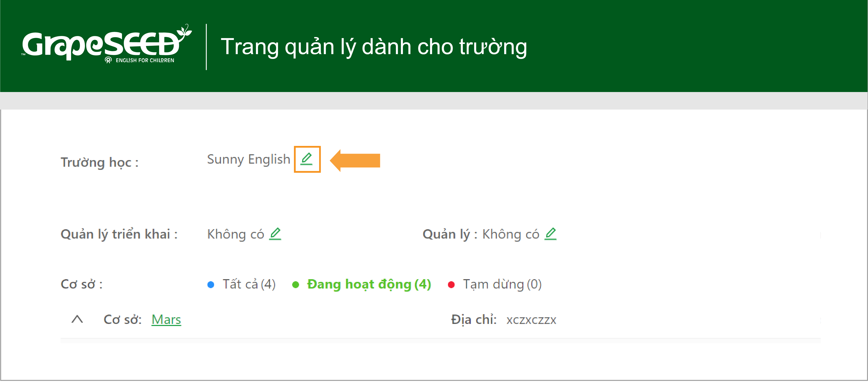Viewport: 868px width, 382px height.
Task: Edit the Quản lý triển khai value
Action: click(275, 234)
